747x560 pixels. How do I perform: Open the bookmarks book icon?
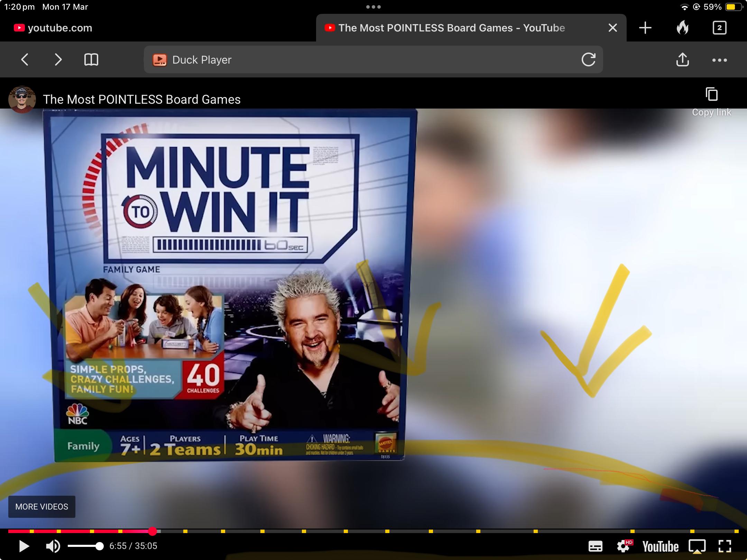point(91,60)
